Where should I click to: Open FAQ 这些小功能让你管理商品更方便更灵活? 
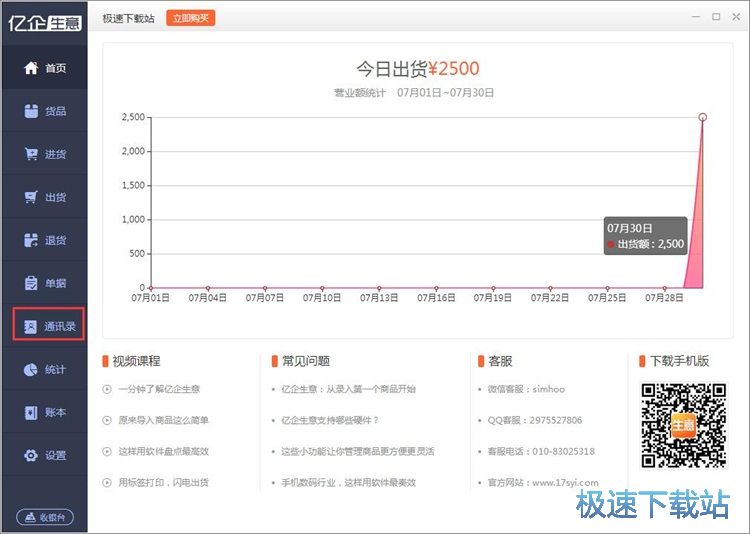(357, 452)
